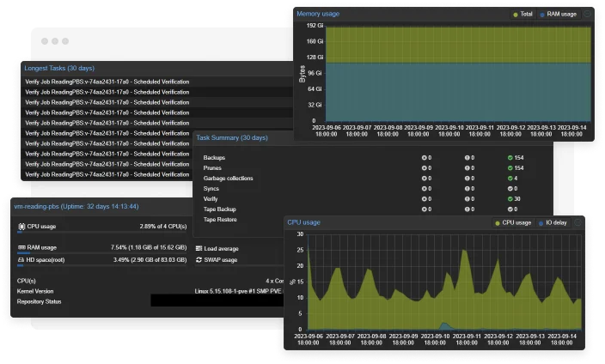
Task: Click the warning icon for Garbage collections
Action: [x=467, y=179]
